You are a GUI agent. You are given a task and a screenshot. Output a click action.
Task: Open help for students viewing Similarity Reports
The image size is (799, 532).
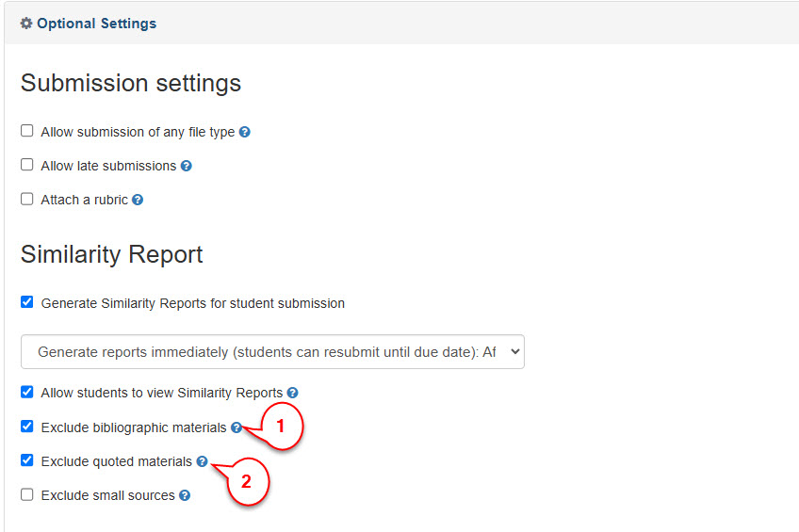point(292,393)
